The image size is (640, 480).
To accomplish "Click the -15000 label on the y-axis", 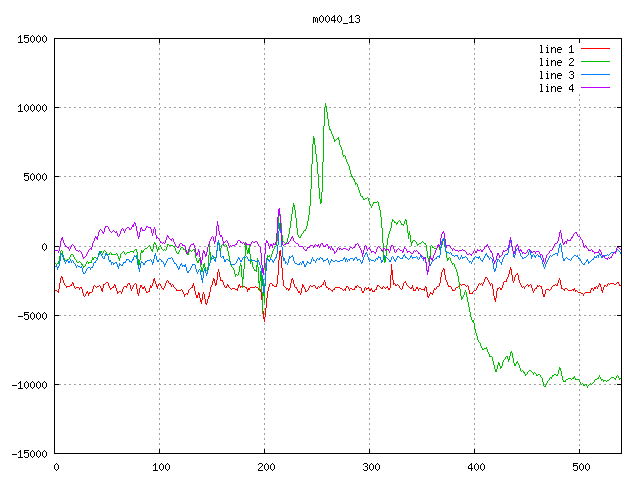I will [29, 454].
